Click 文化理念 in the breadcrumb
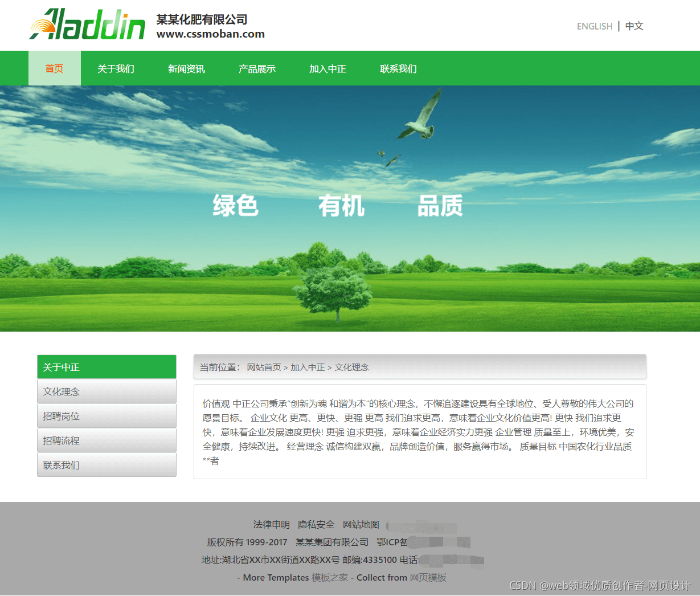This screenshot has height=596, width=700. point(351,368)
